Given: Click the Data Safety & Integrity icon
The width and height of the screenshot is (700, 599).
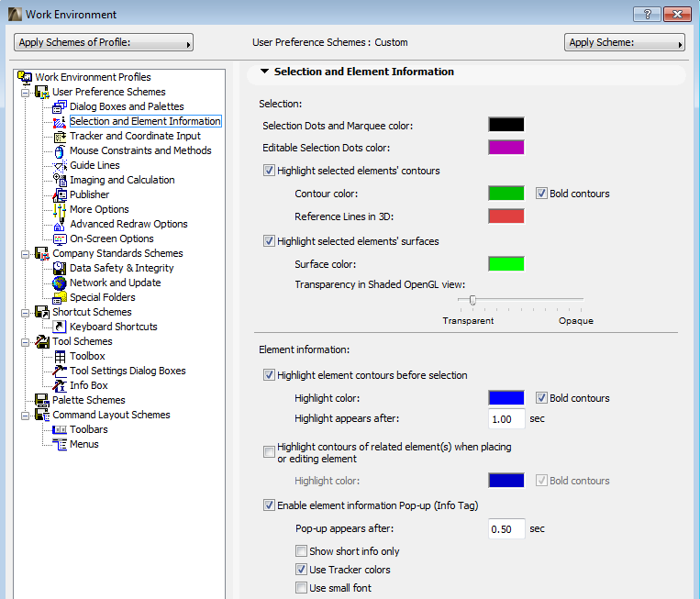Looking at the screenshot, I should tap(60, 268).
